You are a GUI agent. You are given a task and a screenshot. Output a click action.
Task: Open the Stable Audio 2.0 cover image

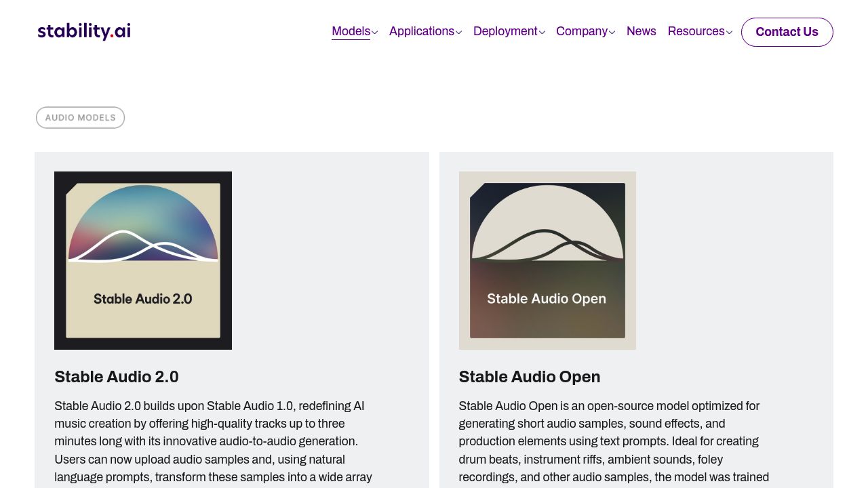[x=143, y=260]
